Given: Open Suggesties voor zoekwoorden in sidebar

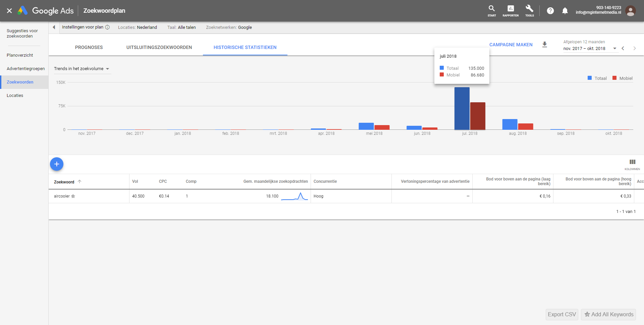Looking at the screenshot, I should coord(22,33).
